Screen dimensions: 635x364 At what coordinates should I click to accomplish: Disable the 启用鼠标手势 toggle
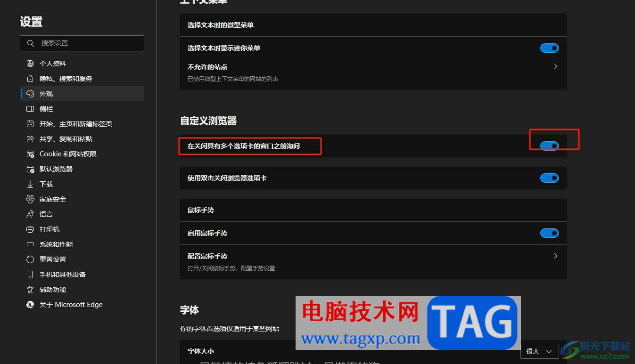pos(549,233)
